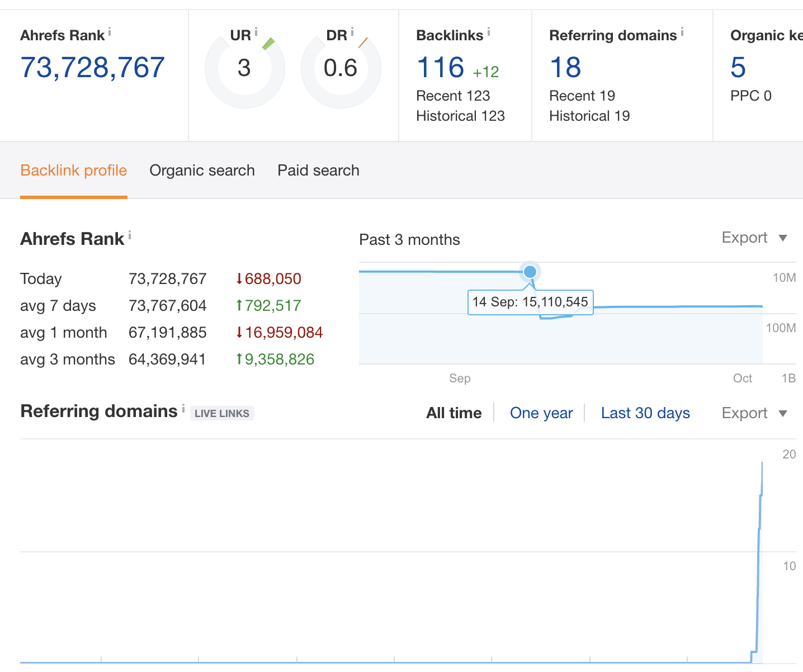
Task: Click the 'PPC 0' text
Action: 751,96
